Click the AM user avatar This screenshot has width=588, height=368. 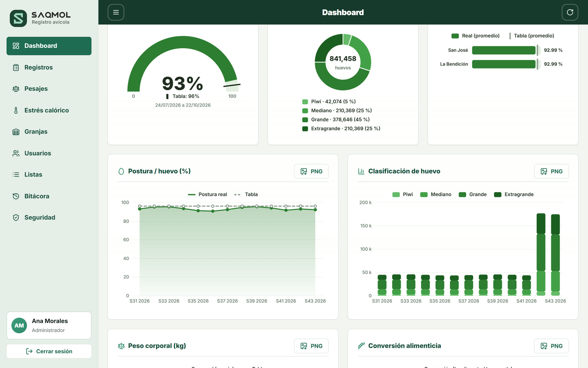coord(19,325)
